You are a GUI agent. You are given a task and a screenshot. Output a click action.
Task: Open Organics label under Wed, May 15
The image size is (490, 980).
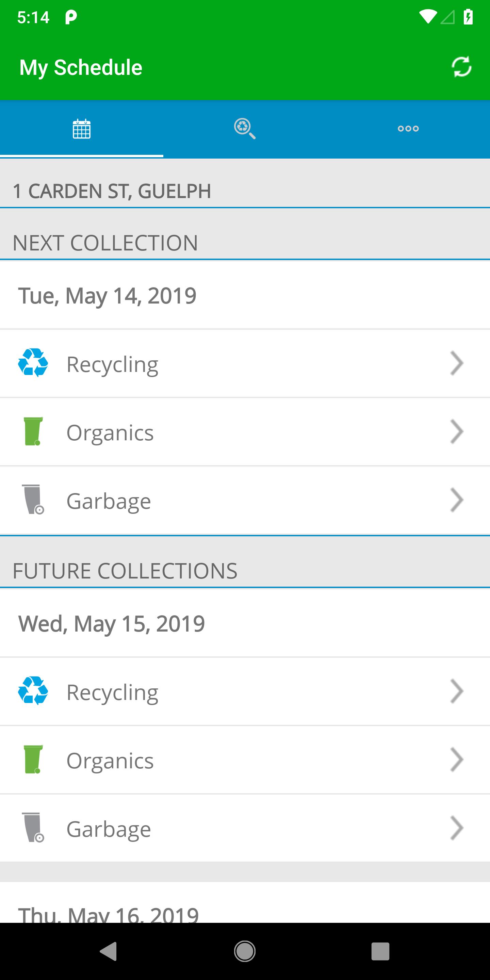110,761
